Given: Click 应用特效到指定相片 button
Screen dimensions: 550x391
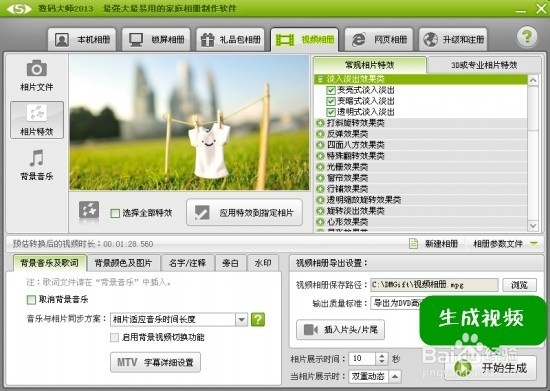Looking at the screenshot, I should click(x=244, y=212).
